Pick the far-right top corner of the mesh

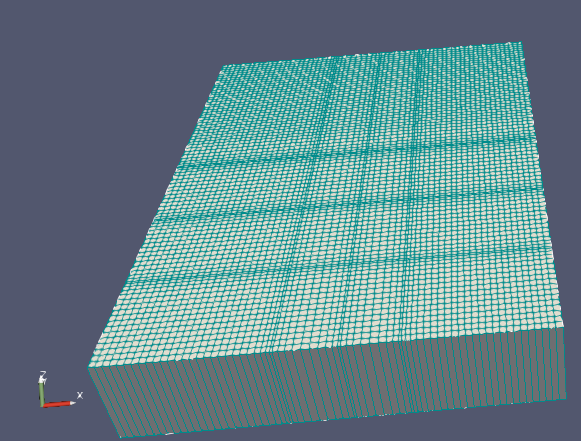pos(521,43)
